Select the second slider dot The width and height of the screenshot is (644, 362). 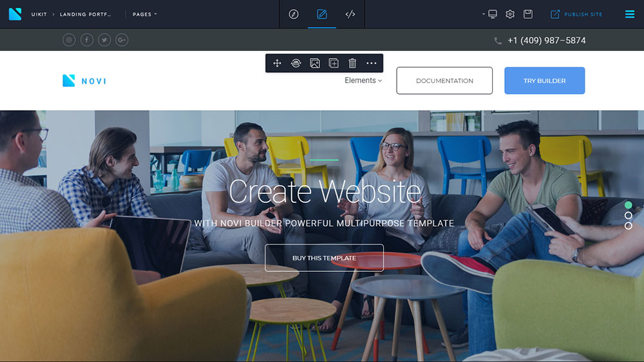coord(629,215)
